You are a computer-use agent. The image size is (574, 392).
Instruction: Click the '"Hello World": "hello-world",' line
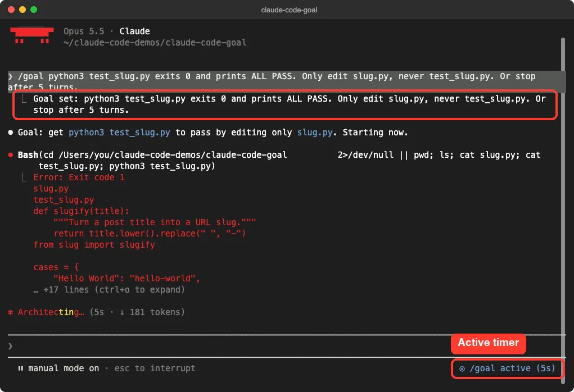pos(126,279)
